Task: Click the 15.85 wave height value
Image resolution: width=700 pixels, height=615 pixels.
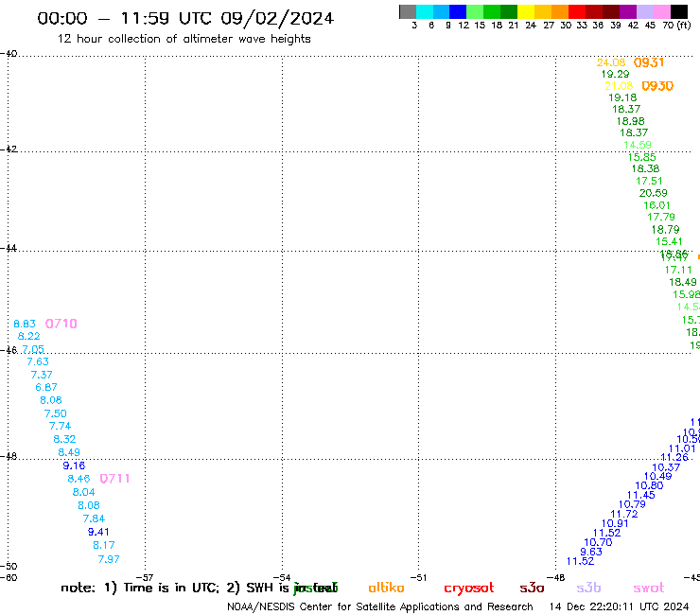Action: tap(642, 157)
